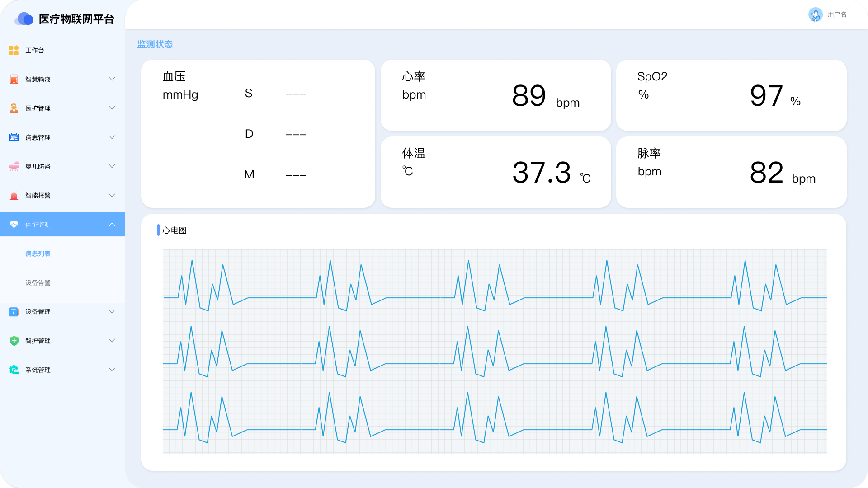Click the 智能报警 siren icon
This screenshot has width=868, height=488.
tap(14, 195)
